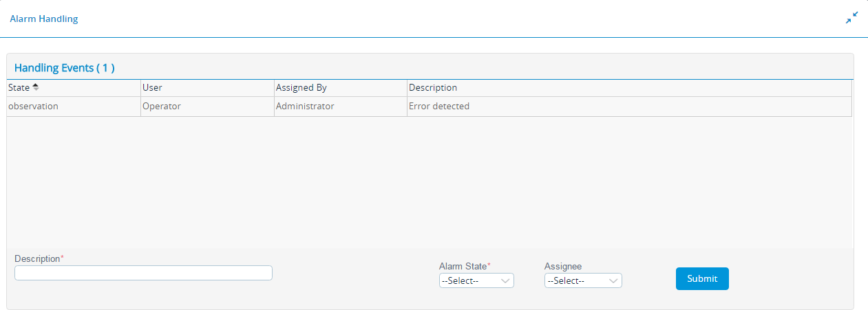Screen dimensions: 868x310
Task: Click the Description column header
Action: coord(433,88)
